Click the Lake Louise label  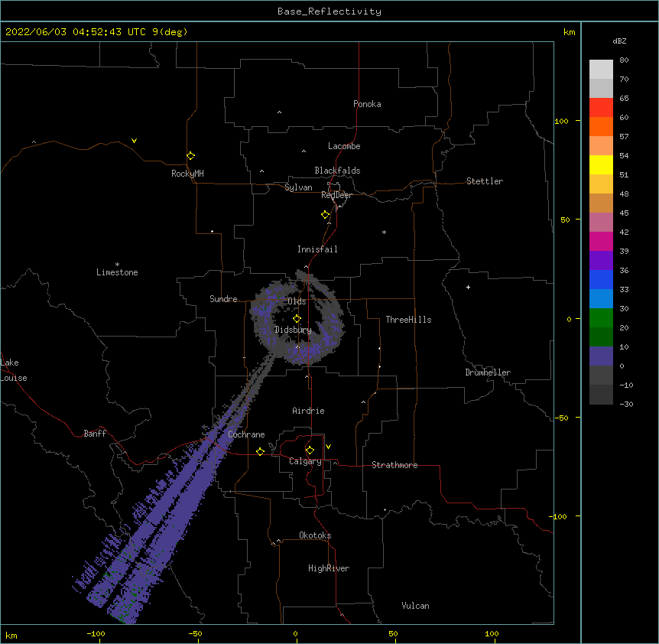14,370
